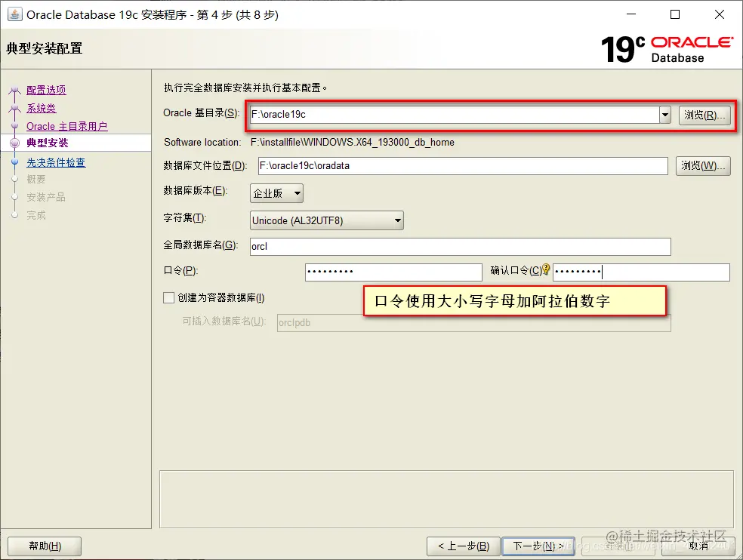The height and width of the screenshot is (560, 743).
Task: Click the Java installer icon in title bar
Action: point(14,14)
